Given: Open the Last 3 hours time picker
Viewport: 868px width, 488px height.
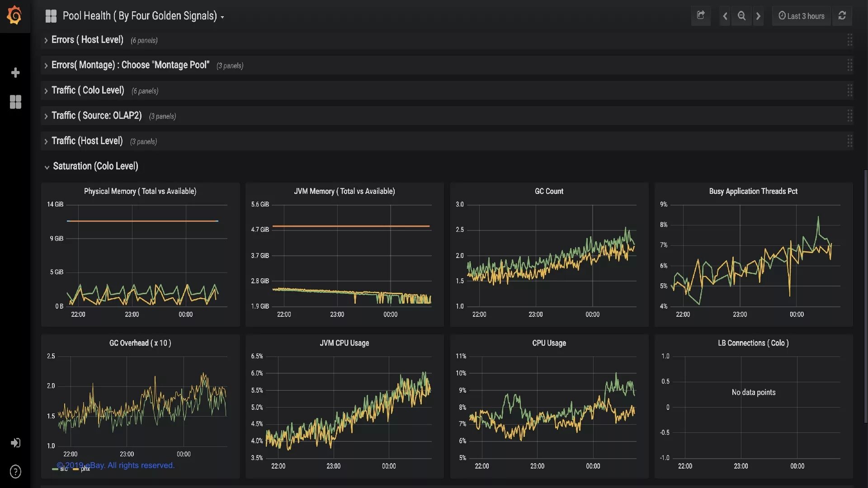Looking at the screenshot, I should click(x=801, y=16).
